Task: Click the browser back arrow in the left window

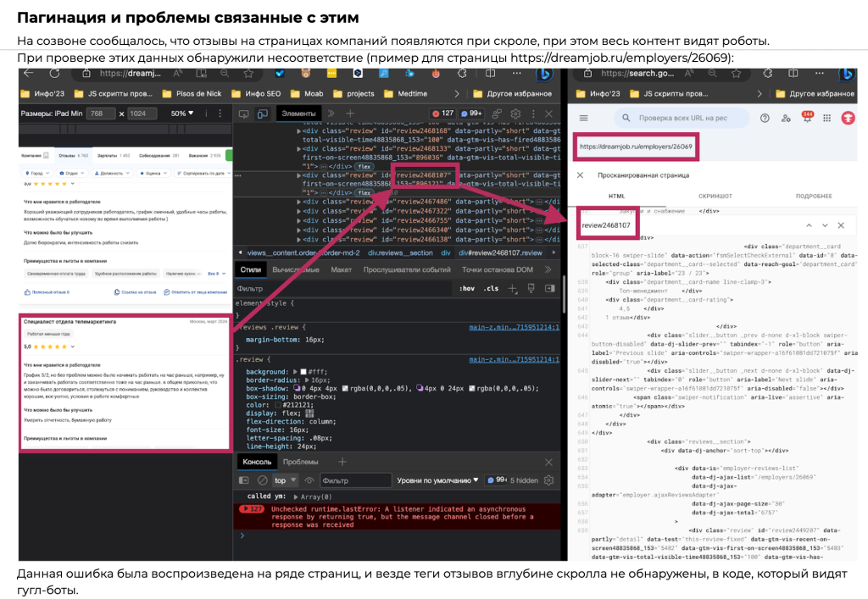Action: click(x=29, y=74)
